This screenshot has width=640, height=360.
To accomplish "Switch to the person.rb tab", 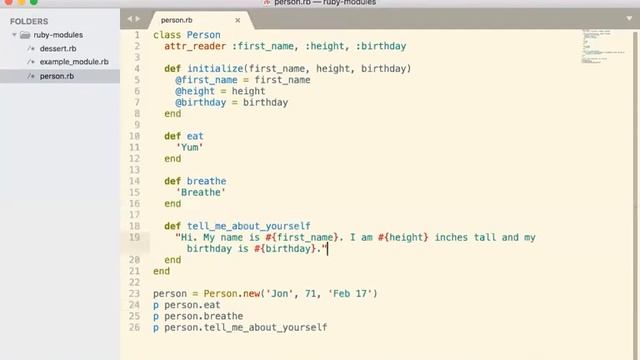I will (176, 20).
